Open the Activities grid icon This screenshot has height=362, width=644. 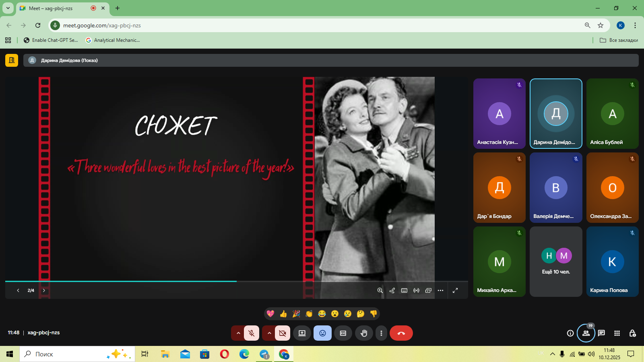[x=617, y=333]
